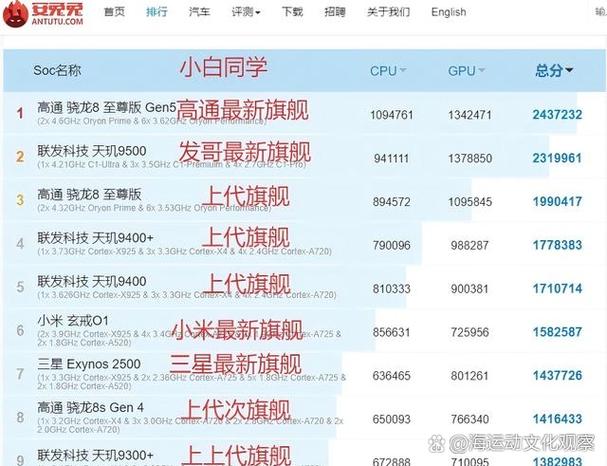
Task: Select total score 2319961
Action: point(557,158)
